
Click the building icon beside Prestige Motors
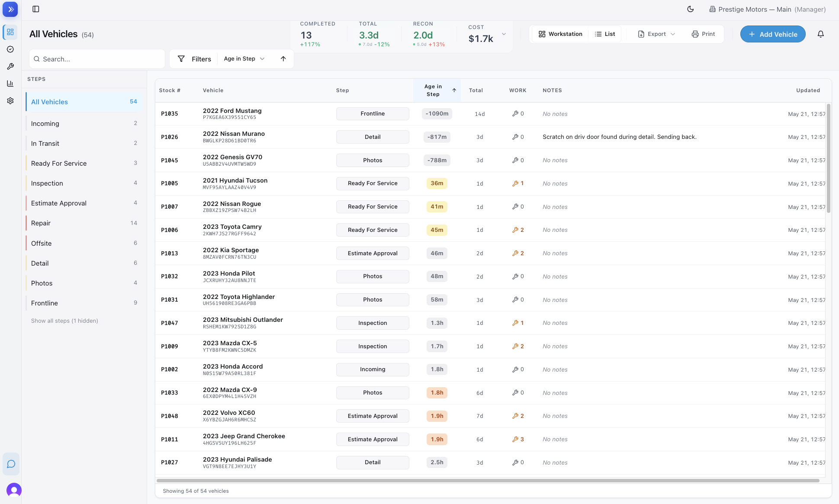712,9
